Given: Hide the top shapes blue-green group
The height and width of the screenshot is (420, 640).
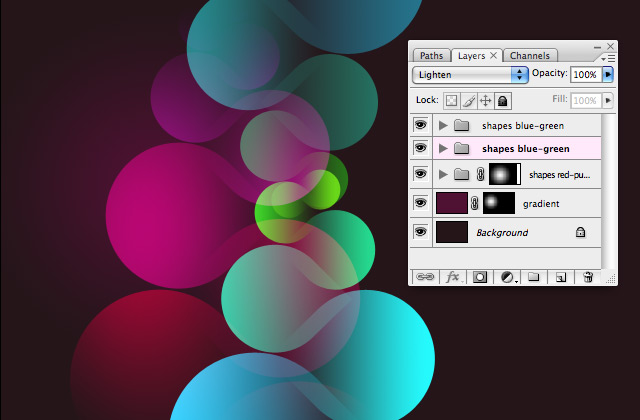Looking at the screenshot, I should click(x=420, y=125).
